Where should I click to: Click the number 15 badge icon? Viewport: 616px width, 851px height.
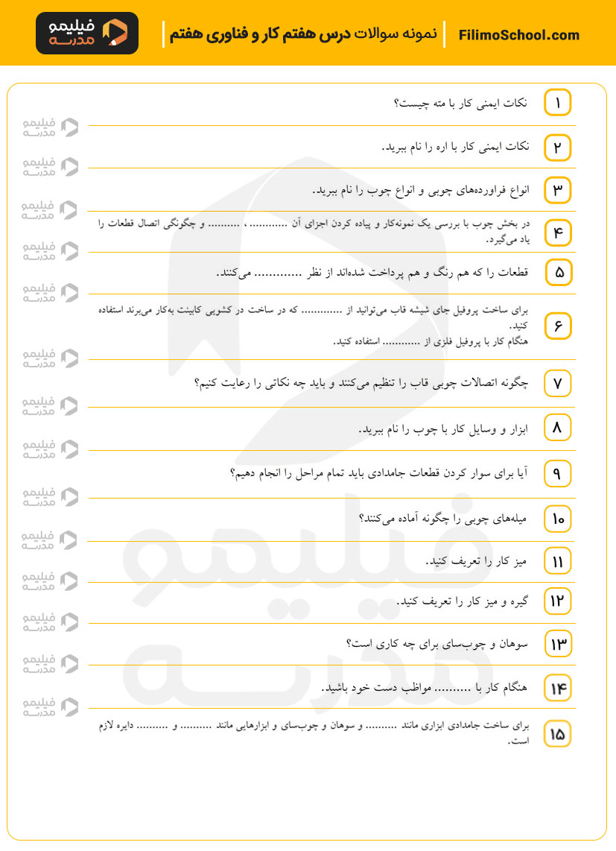(558, 735)
